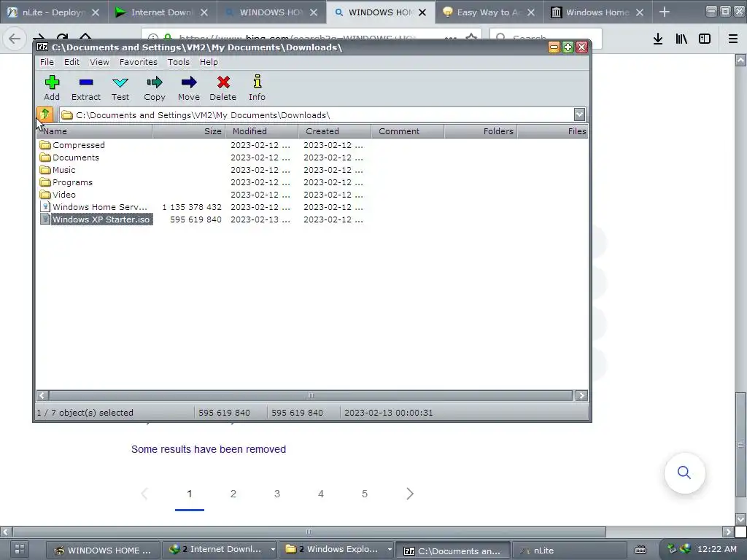Screen dimensions: 747x560
Task: Open the Favorites menu
Action: point(138,62)
